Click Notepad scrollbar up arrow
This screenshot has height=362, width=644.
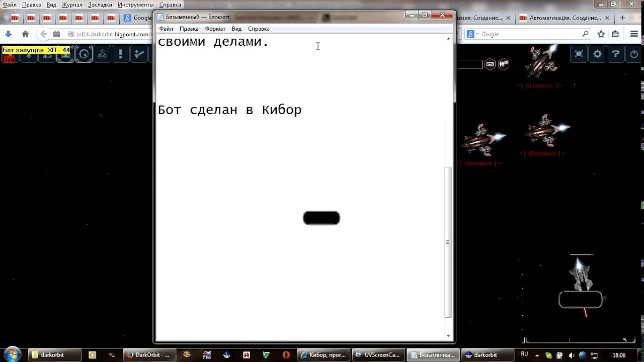pos(448,39)
